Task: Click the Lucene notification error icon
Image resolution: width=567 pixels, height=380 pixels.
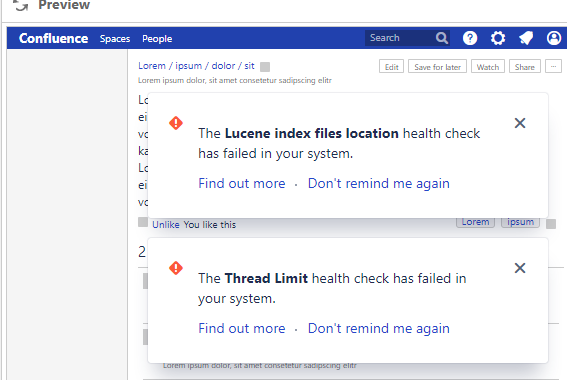Action: click(176, 123)
